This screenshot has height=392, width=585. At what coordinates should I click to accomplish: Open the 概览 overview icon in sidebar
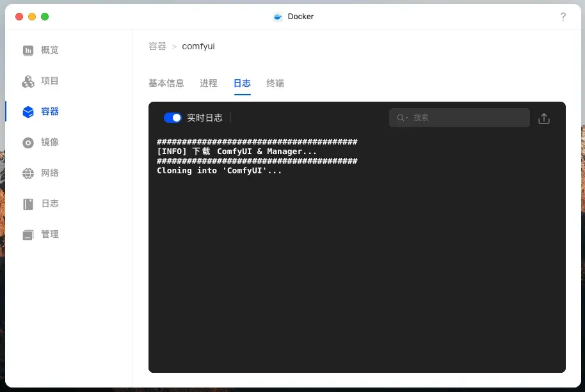coord(28,51)
